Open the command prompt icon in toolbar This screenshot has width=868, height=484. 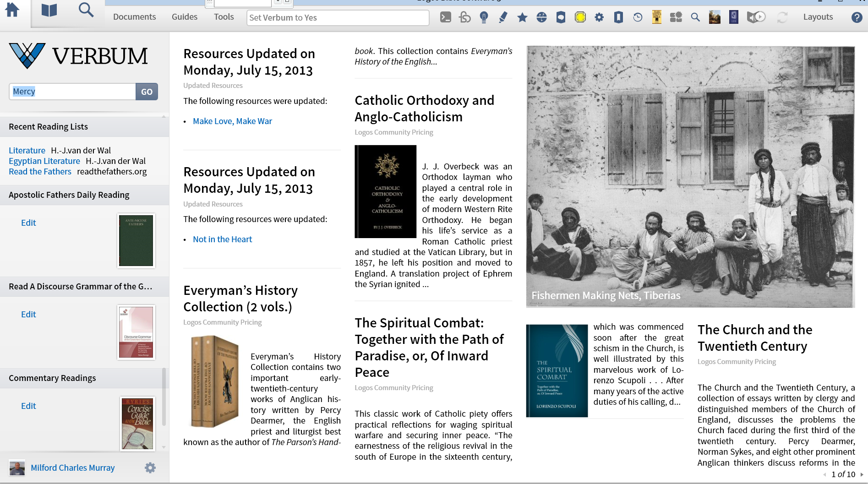click(x=445, y=17)
